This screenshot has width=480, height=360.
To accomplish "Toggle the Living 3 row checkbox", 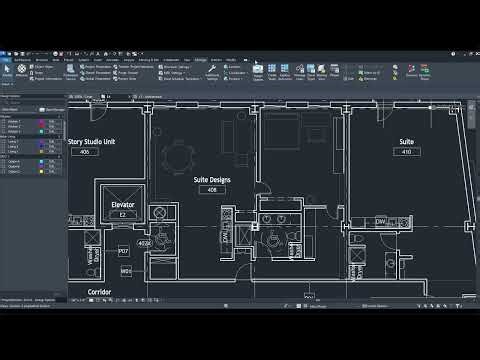I will coord(4,152).
